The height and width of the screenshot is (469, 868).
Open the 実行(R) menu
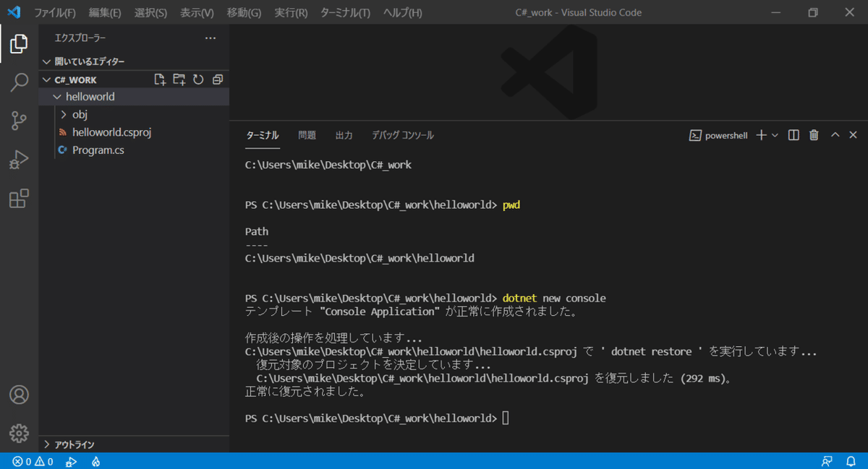[x=291, y=13]
